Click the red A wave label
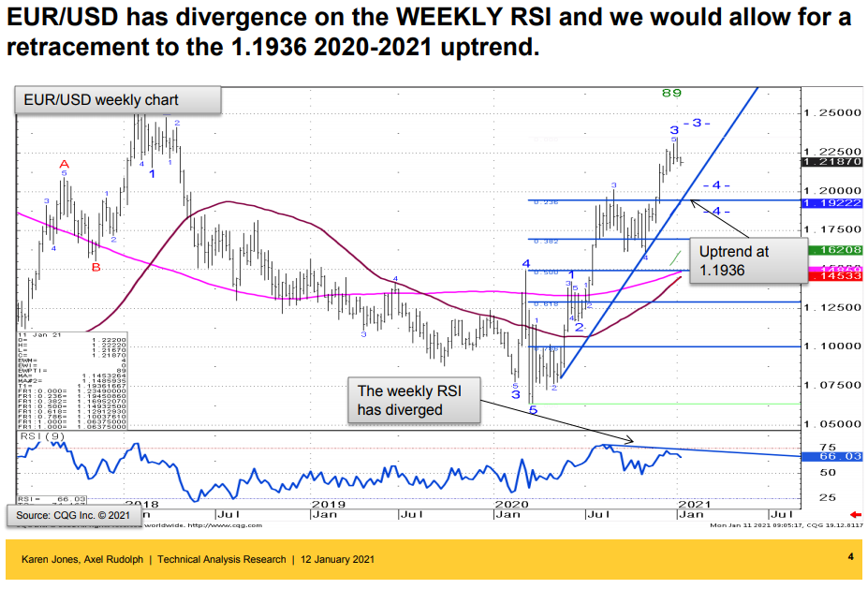This screenshot has width=868, height=589. [x=65, y=165]
